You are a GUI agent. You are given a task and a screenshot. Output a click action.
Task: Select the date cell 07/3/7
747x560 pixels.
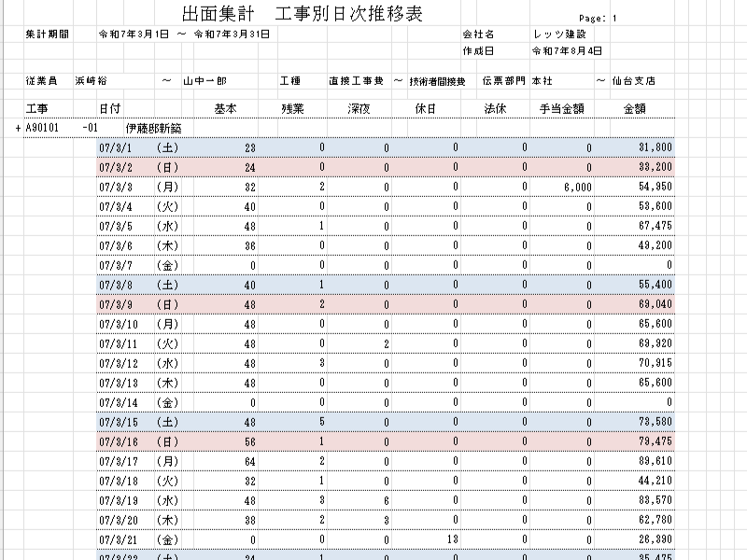click(115, 265)
